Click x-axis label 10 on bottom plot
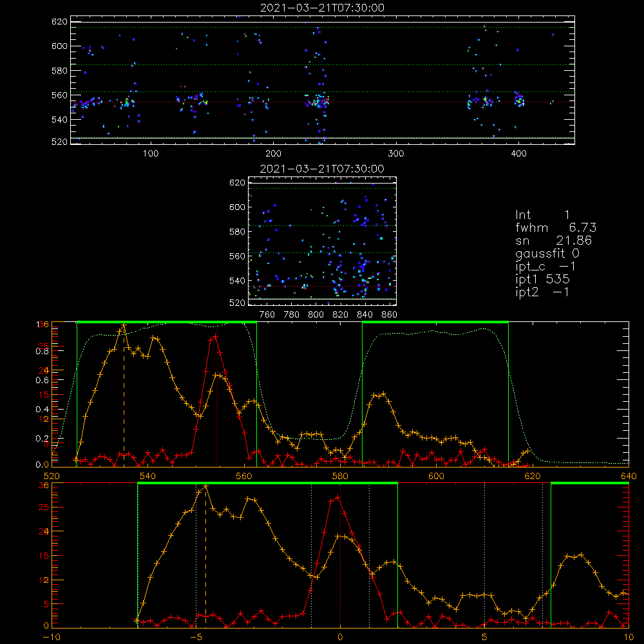The width and height of the screenshot is (644, 644). [629, 638]
